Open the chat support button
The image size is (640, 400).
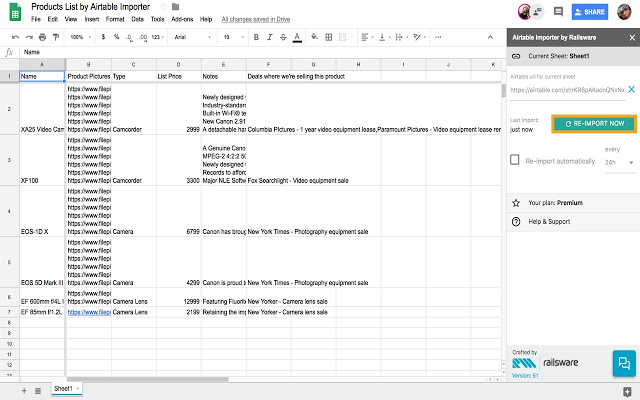coord(624,363)
